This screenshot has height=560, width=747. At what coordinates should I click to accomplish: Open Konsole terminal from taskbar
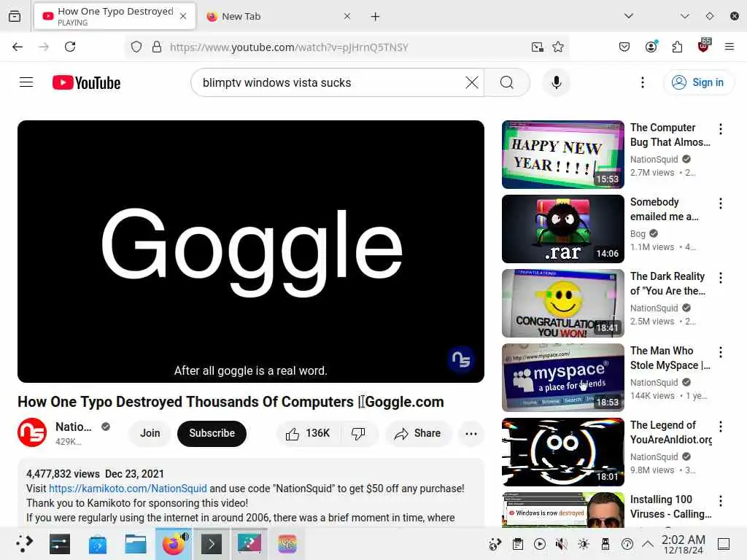point(212,543)
